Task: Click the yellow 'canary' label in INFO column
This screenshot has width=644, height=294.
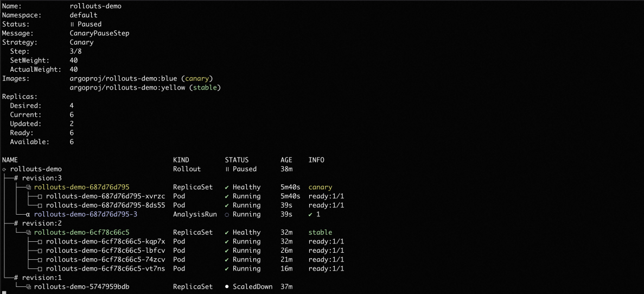Action: pos(320,187)
